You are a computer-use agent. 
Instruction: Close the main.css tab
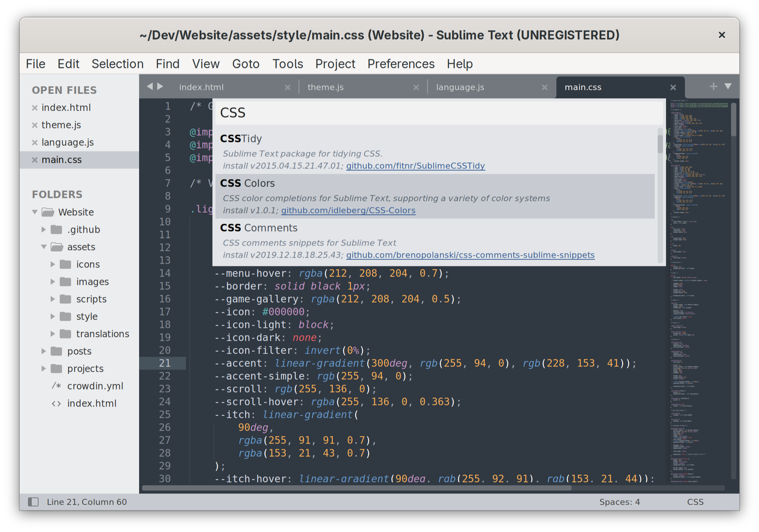[x=673, y=87]
